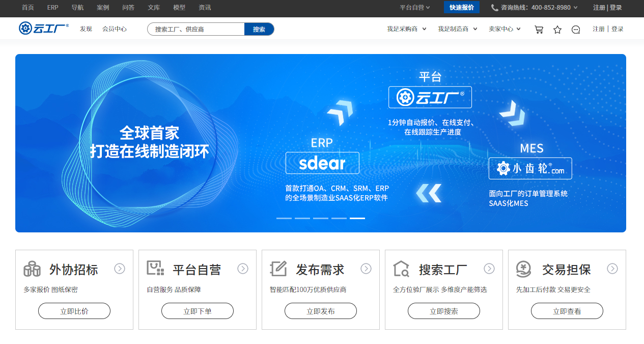
Task: Click 登录 in the dark top bar
Action: tap(616, 8)
